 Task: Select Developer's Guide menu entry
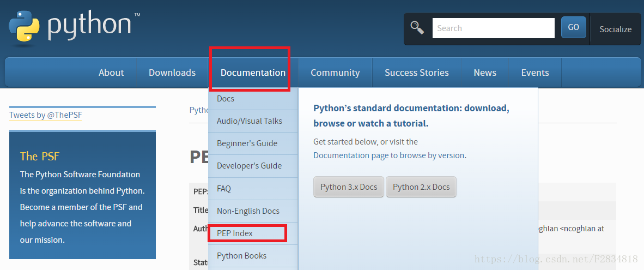tap(253, 166)
